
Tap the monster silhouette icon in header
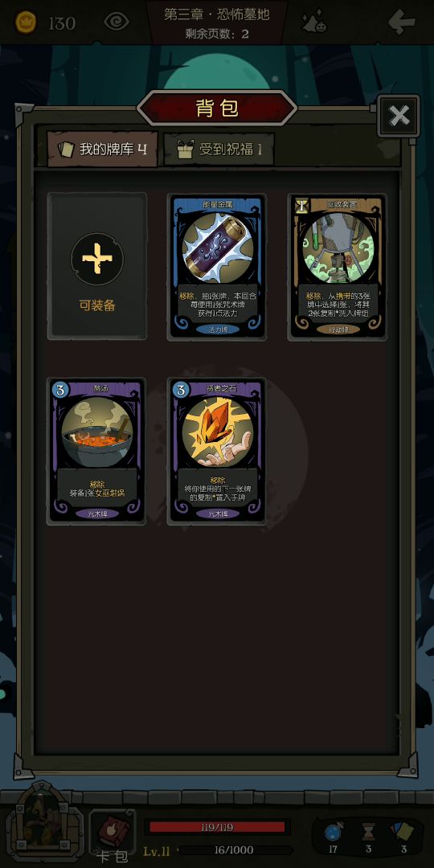tap(314, 23)
